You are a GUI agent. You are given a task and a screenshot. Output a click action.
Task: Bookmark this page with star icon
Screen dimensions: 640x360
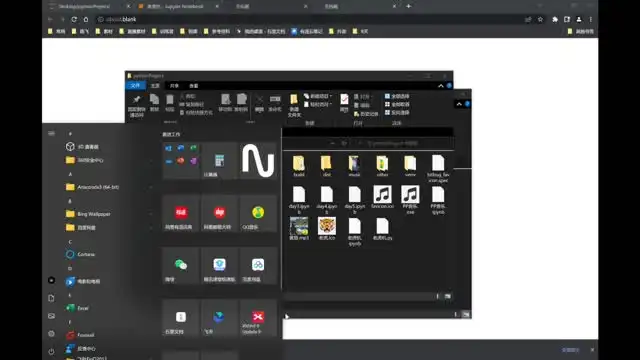(540, 19)
